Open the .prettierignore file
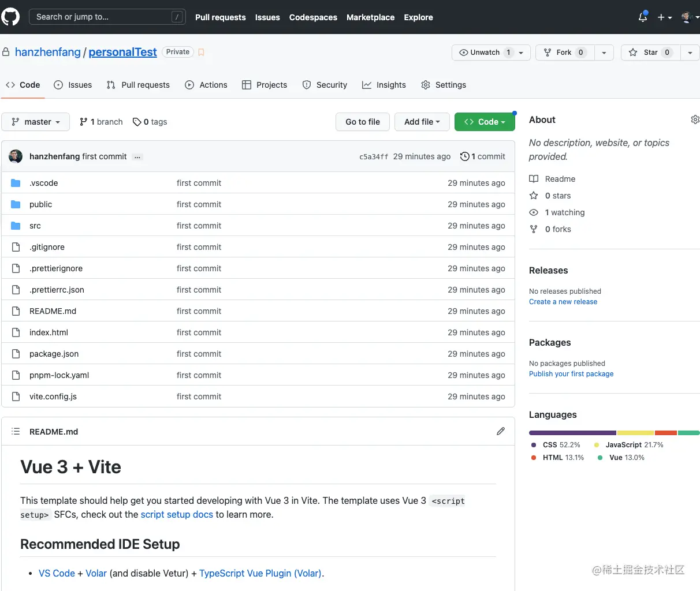Screen dimensions: 700x591 click(56, 268)
